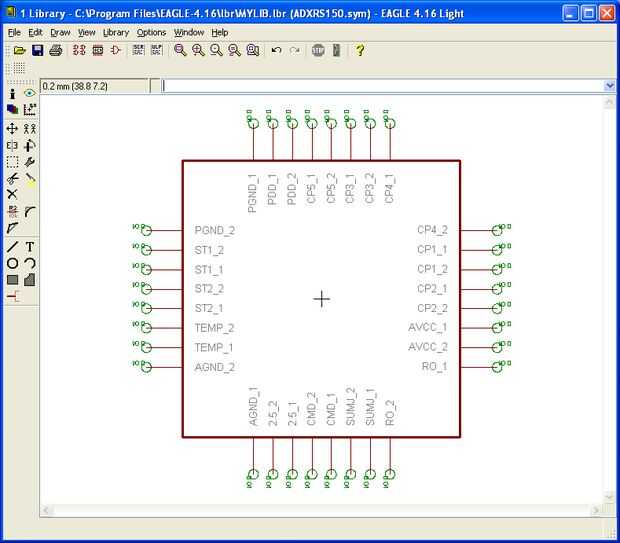Select the Change wrench tool
The width and height of the screenshot is (620, 543).
point(30,162)
